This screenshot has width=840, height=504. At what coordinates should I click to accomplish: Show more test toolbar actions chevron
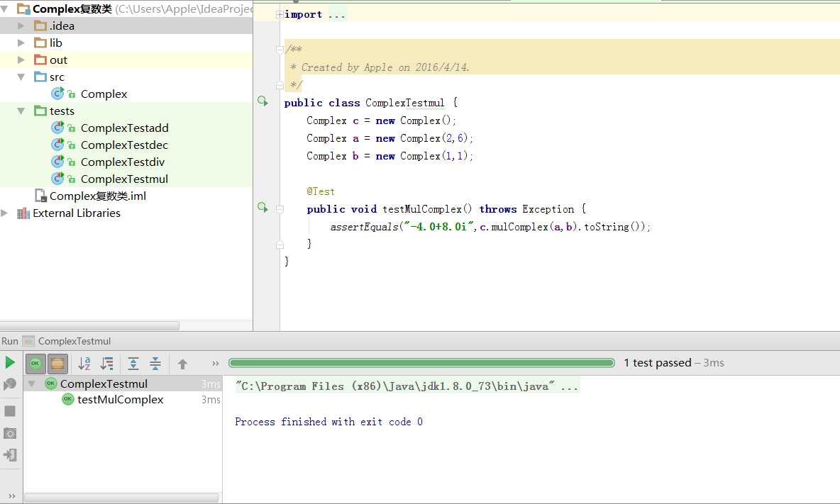point(216,364)
